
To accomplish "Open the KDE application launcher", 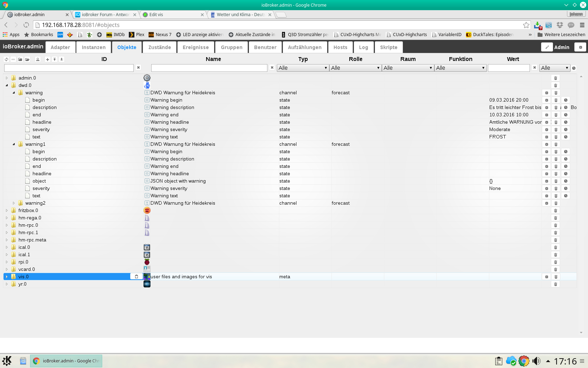I will [x=7, y=361].
